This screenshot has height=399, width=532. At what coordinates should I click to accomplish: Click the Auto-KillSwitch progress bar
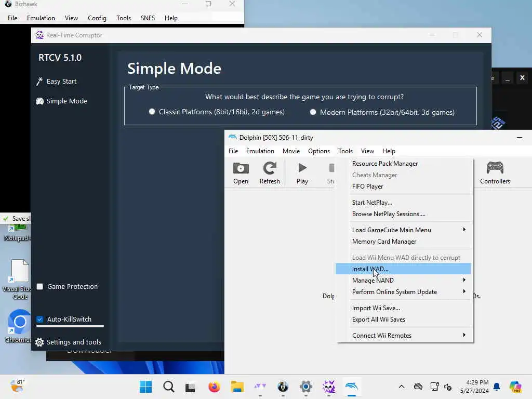[x=70, y=326]
